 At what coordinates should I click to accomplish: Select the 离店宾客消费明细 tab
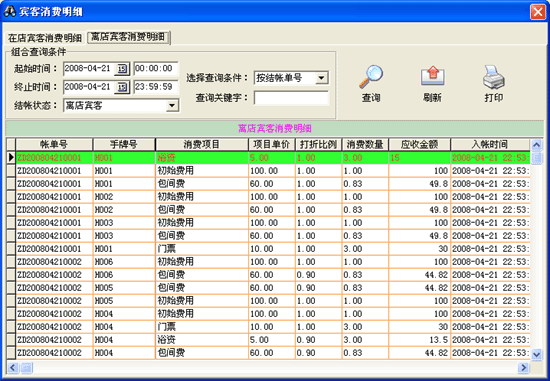click(x=128, y=37)
